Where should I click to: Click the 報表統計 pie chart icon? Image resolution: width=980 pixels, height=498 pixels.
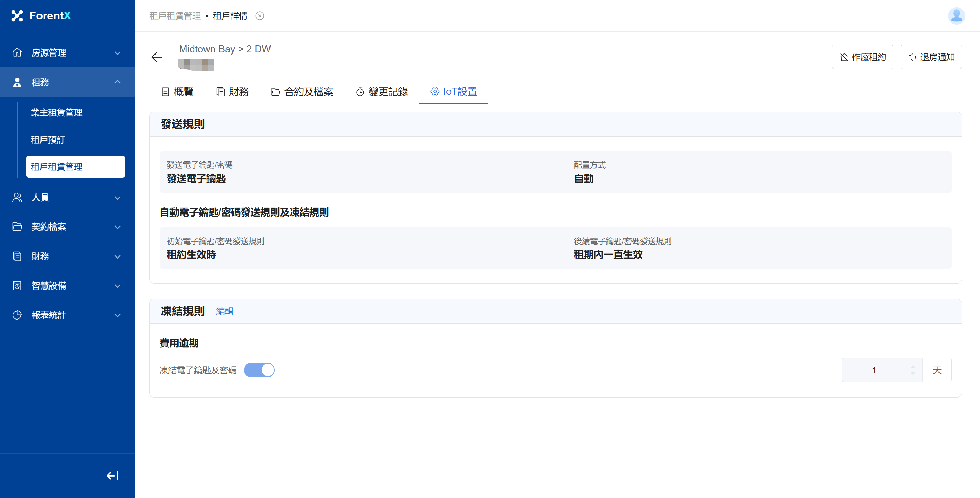[x=17, y=315]
